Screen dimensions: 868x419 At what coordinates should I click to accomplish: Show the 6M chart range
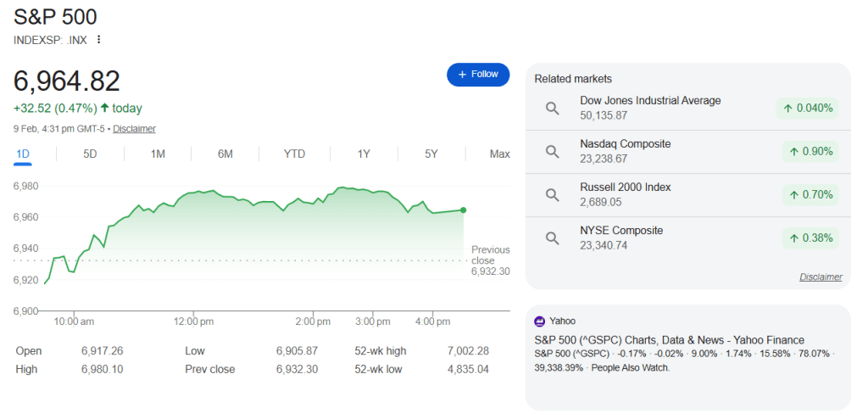(x=225, y=154)
